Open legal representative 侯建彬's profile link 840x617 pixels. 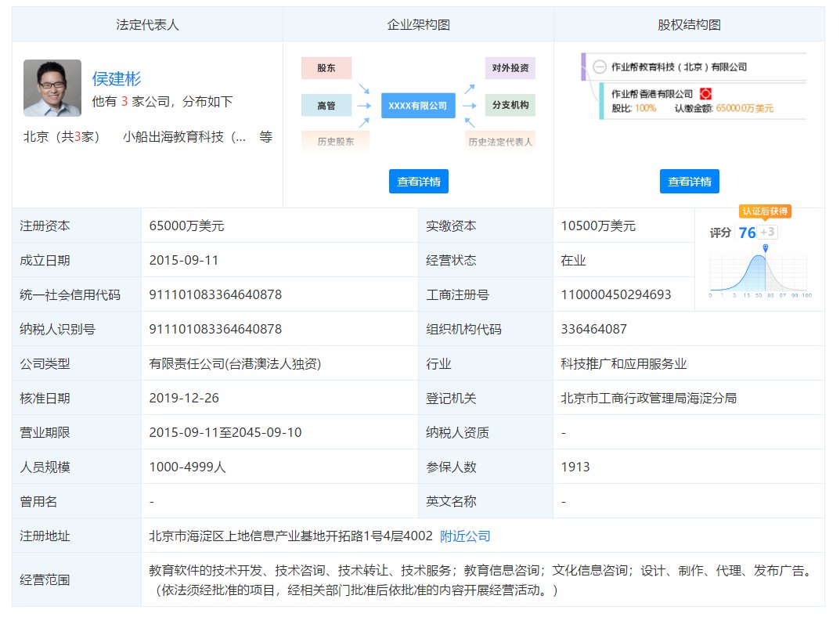[x=116, y=79]
